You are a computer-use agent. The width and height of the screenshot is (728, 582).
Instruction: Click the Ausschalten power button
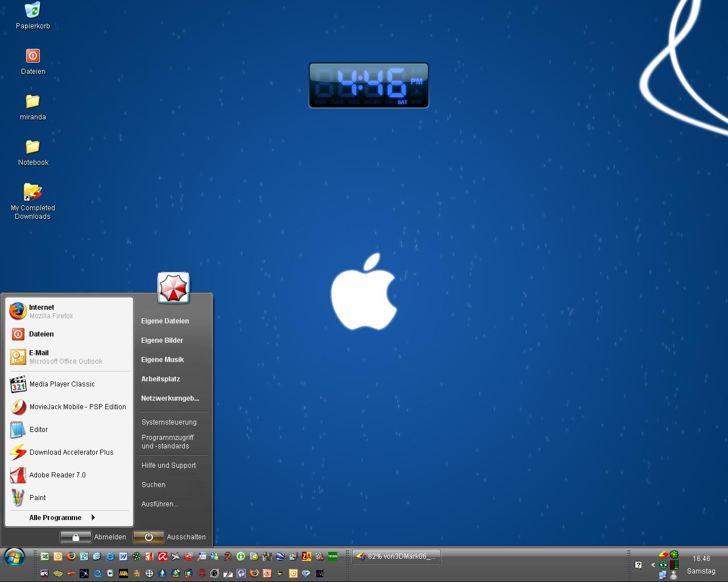click(169, 537)
